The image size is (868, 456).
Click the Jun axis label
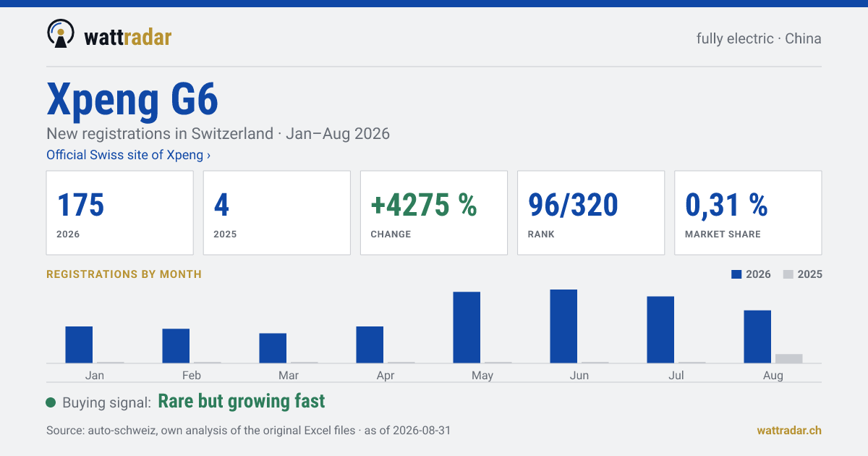[579, 376]
